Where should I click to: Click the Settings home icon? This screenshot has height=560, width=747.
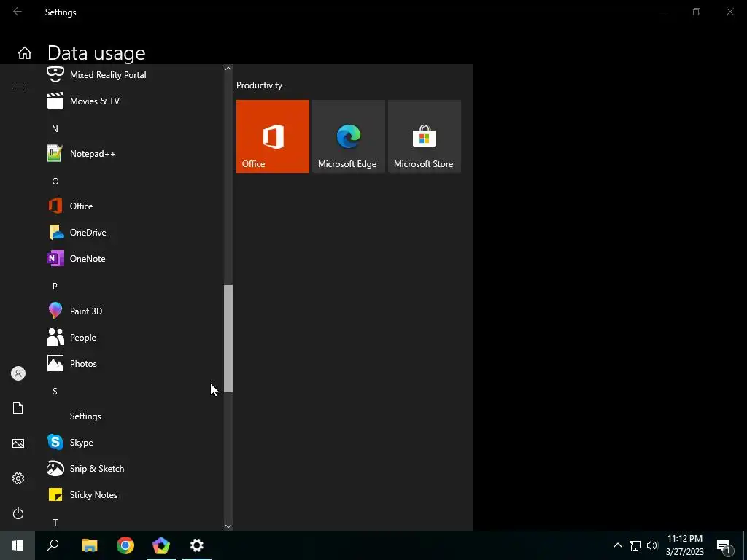coord(25,52)
